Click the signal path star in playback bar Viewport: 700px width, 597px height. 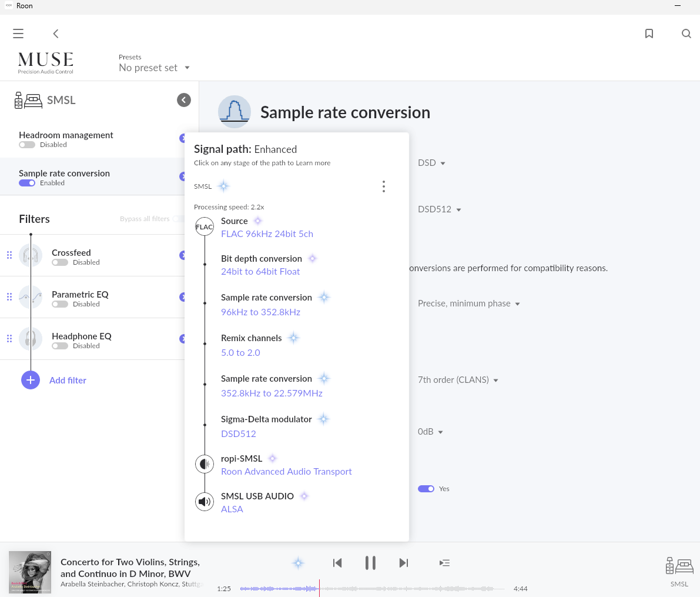[x=298, y=563]
